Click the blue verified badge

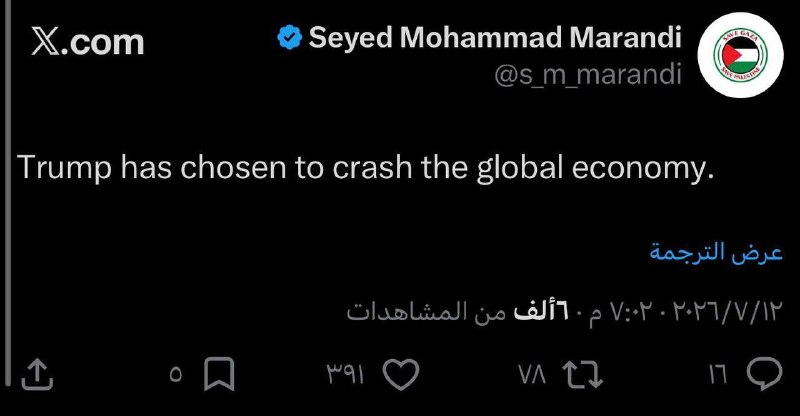290,38
